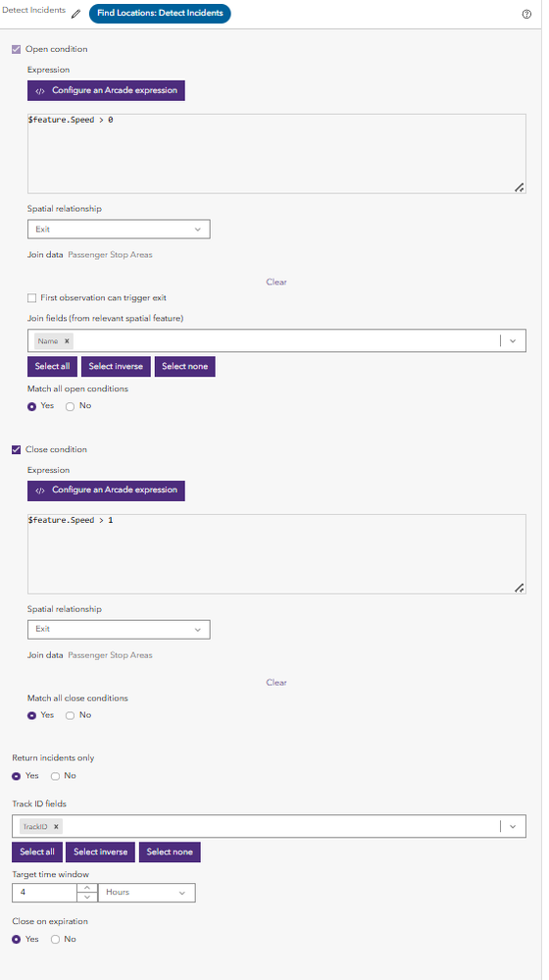The image size is (549, 980).
Task: Click Select inverse under Join fields
Action: 116,366
